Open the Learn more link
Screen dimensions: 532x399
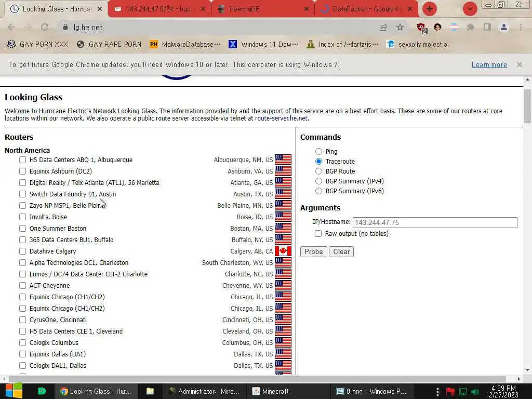coord(489,64)
